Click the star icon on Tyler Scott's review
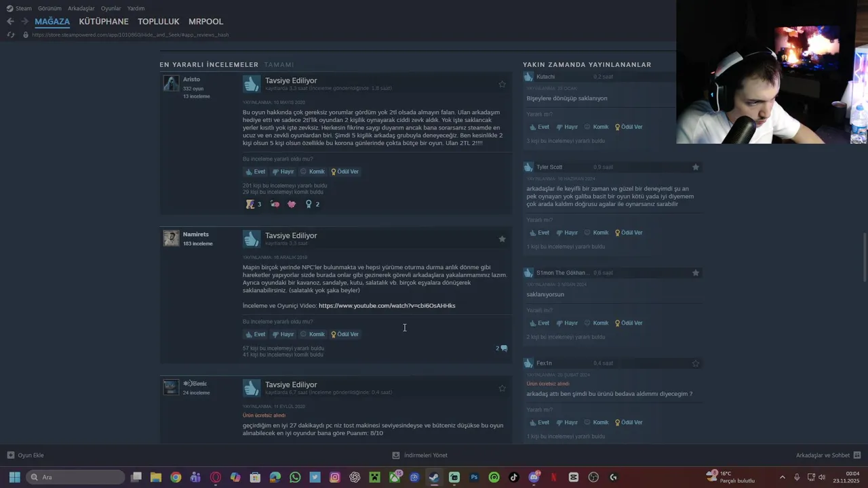Screen dimensions: 868x488 (696, 167)
